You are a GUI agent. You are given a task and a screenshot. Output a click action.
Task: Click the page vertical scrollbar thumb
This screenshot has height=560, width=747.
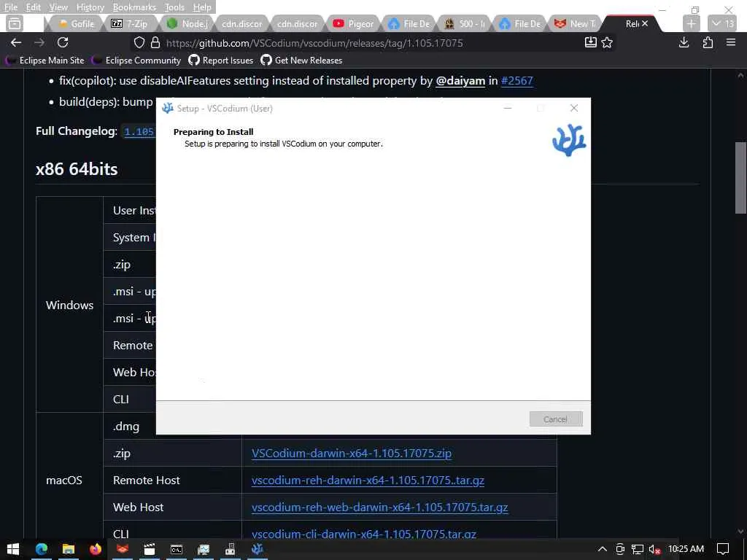click(x=740, y=178)
